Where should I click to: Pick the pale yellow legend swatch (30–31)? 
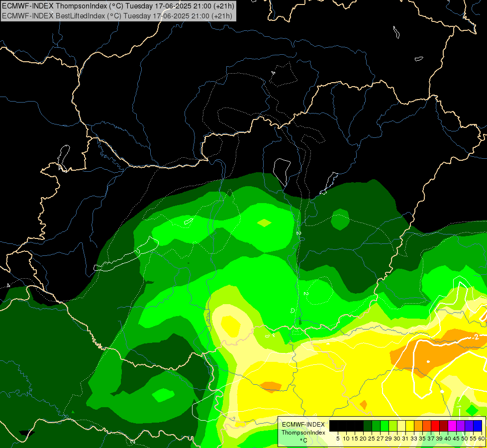click(x=401, y=426)
